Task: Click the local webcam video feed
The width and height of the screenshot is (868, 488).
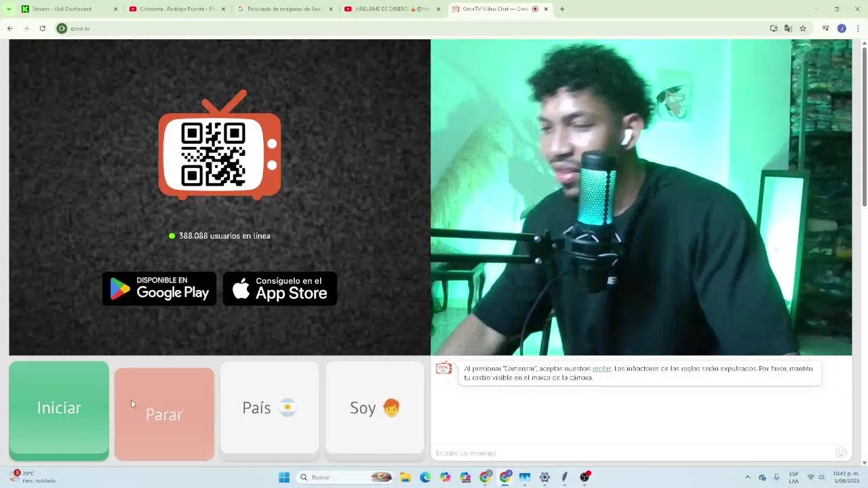Action: click(642, 197)
